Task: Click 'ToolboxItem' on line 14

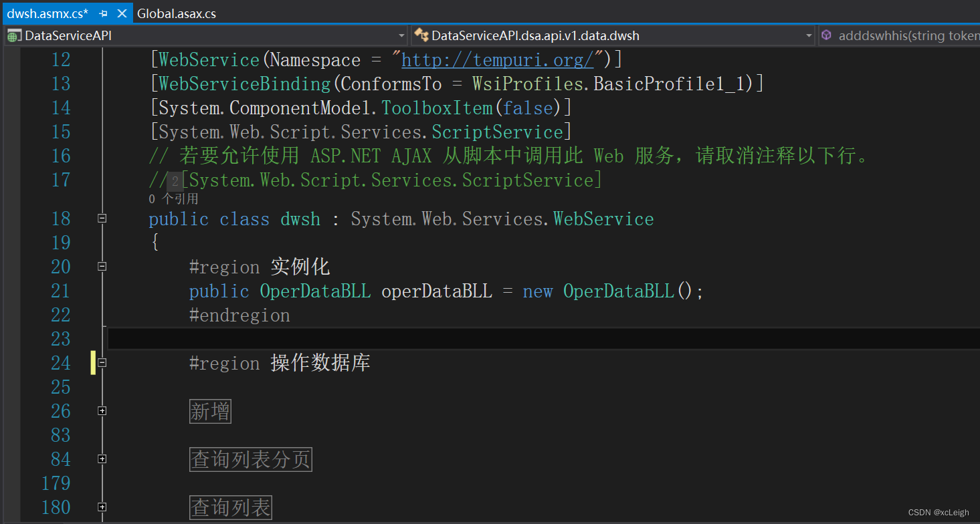Action: pos(437,108)
